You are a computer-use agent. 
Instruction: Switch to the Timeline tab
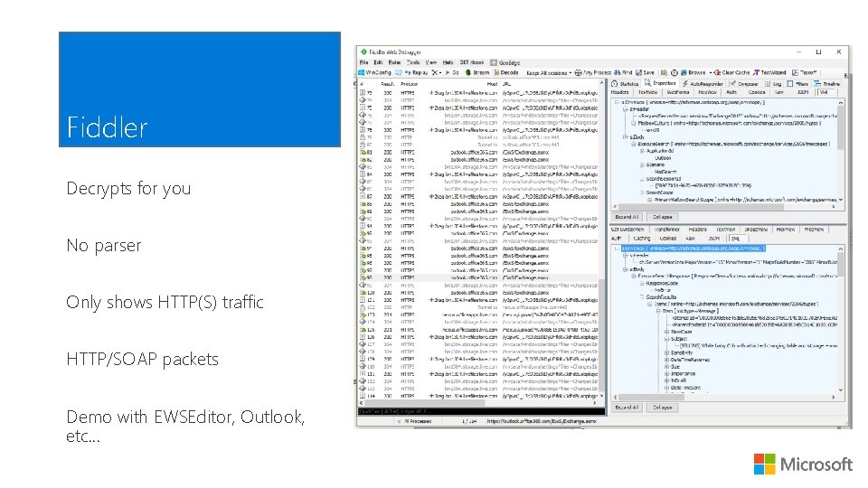tap(827, 83)
